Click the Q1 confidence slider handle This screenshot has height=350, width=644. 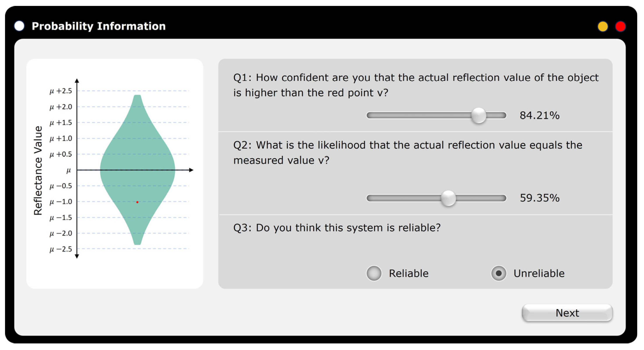479,115
